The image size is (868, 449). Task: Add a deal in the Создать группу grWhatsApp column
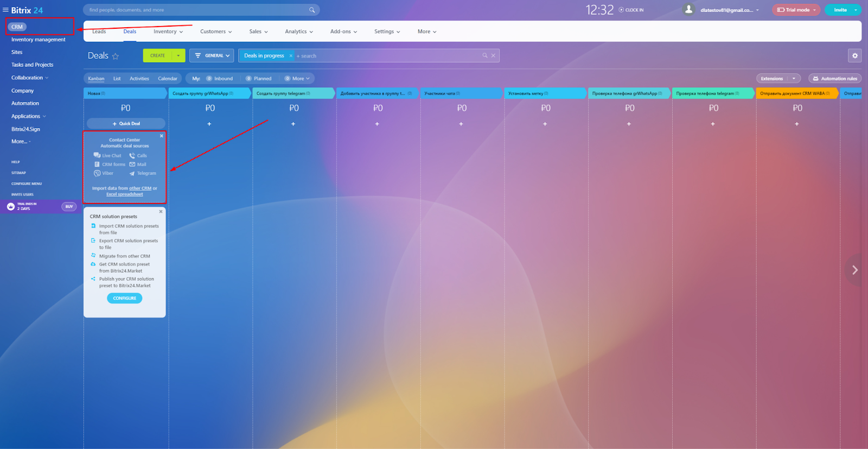209,124
